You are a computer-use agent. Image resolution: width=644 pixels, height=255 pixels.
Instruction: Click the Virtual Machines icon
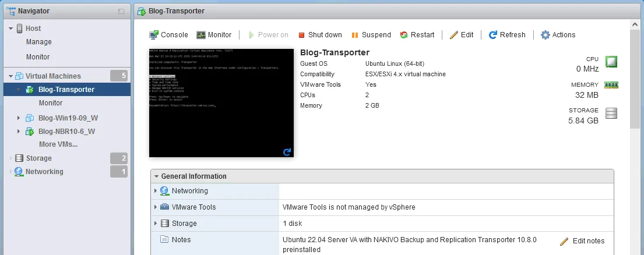pyautogui.click(x=19, y=76)
